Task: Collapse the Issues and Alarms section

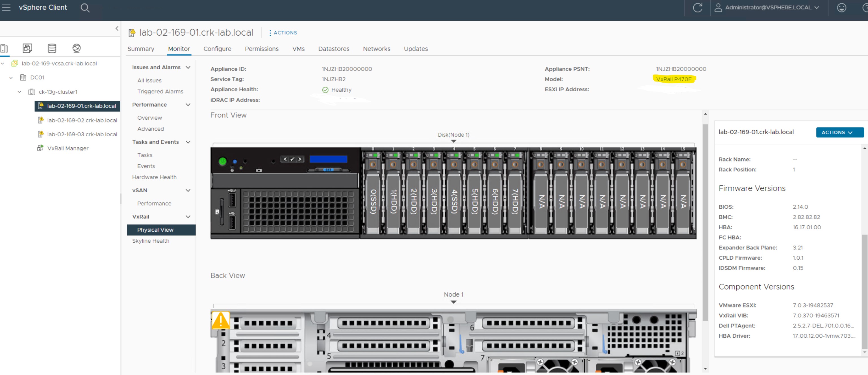Action: tap(188, 67)
